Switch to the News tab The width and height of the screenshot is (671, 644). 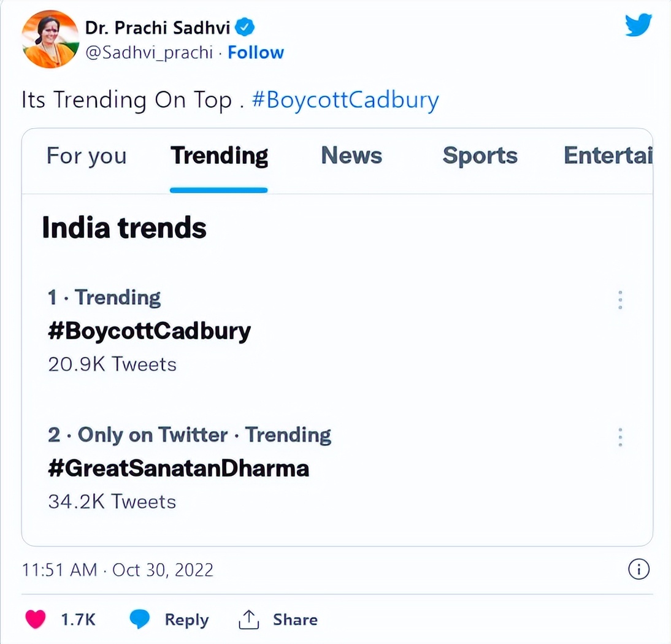(x=351, y=156)
